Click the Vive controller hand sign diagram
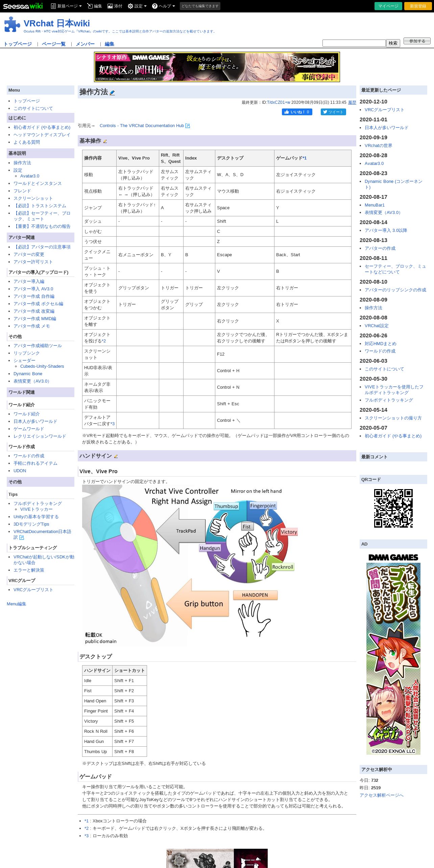434x868 pixels. (x=190, y=566)
